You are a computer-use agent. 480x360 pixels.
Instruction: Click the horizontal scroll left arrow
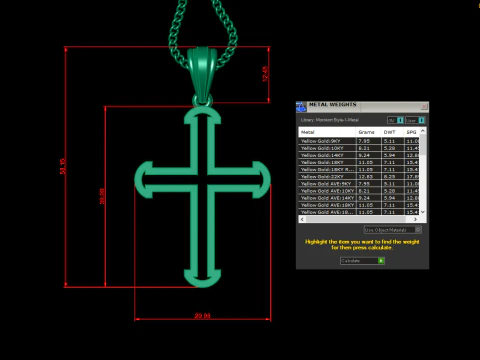pyautogui.click(x=302, y=219)
